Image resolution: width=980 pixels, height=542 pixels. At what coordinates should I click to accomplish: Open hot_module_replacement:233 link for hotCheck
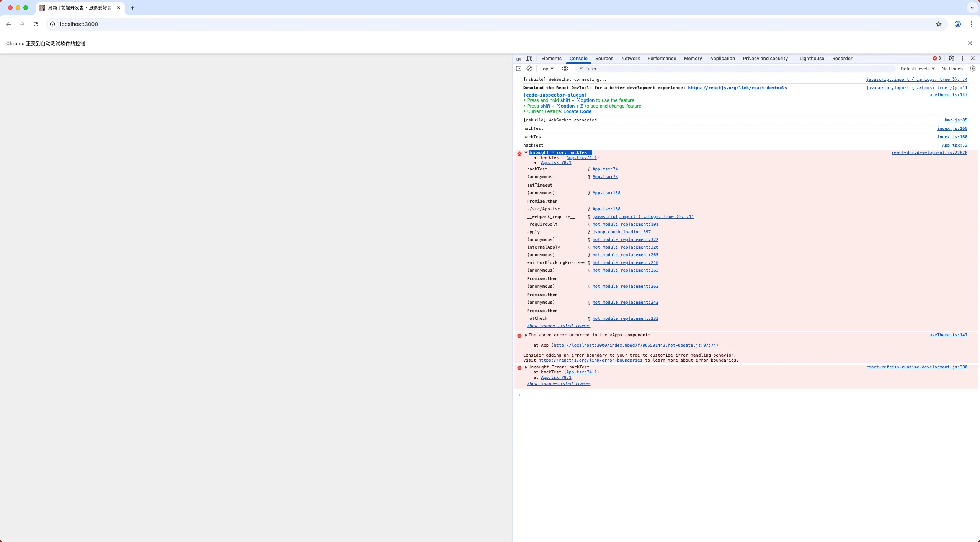626,318
